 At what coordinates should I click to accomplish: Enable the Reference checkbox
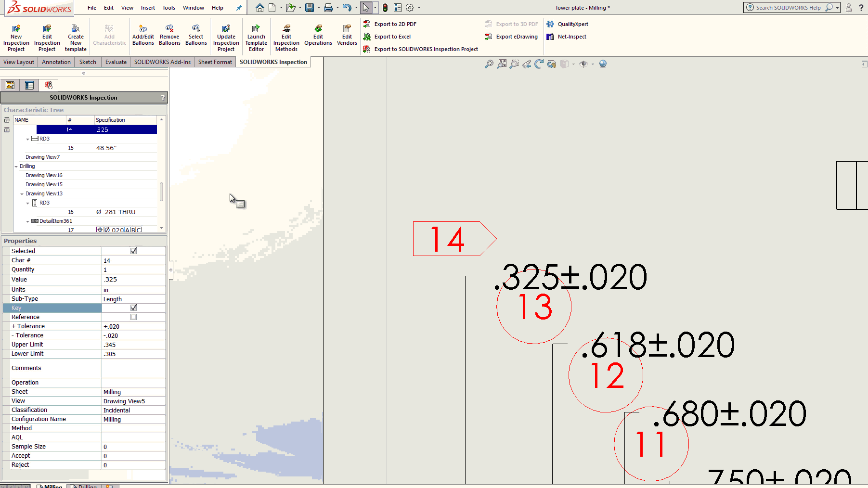tap(134, 317)
